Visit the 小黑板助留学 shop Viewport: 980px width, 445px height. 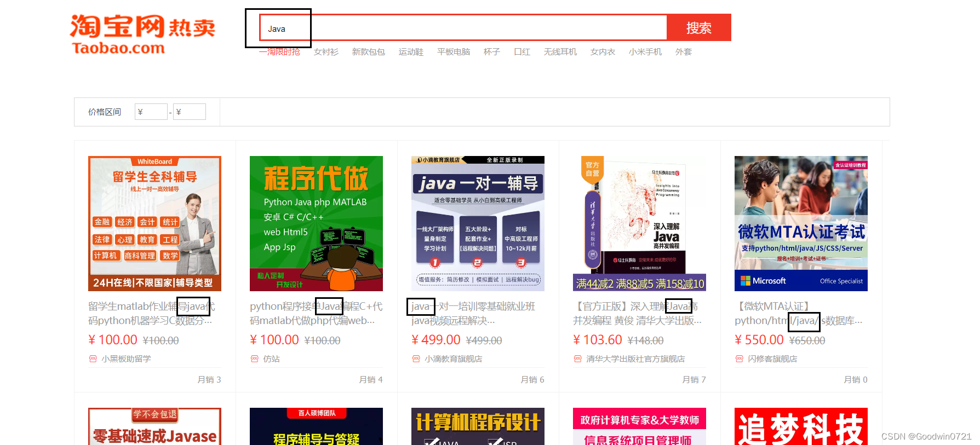[126, 359]
